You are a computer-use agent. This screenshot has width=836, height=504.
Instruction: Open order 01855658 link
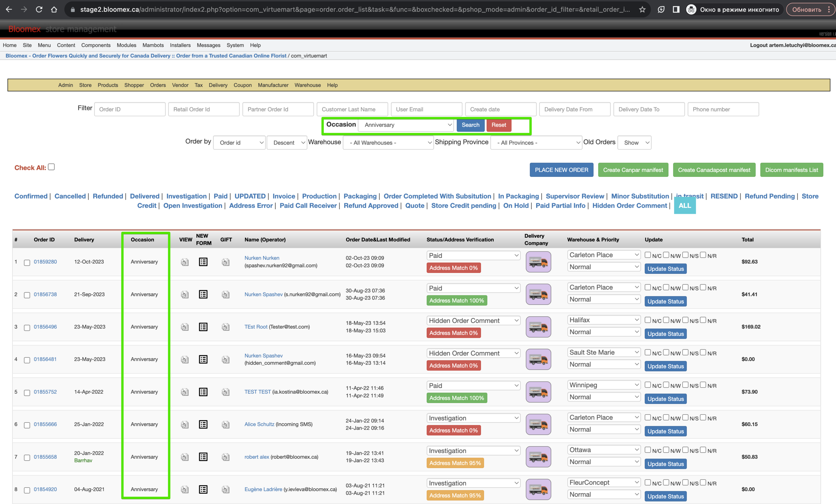click(45, 457)
